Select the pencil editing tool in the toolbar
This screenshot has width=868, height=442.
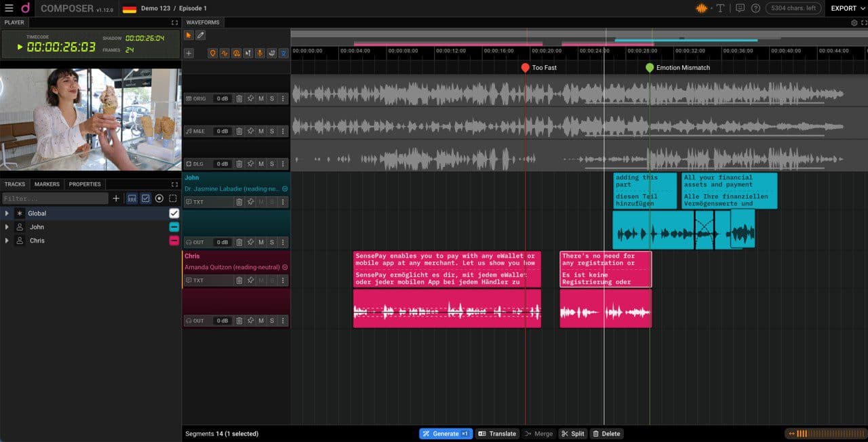pyautogui.click(x=200, y=35)
